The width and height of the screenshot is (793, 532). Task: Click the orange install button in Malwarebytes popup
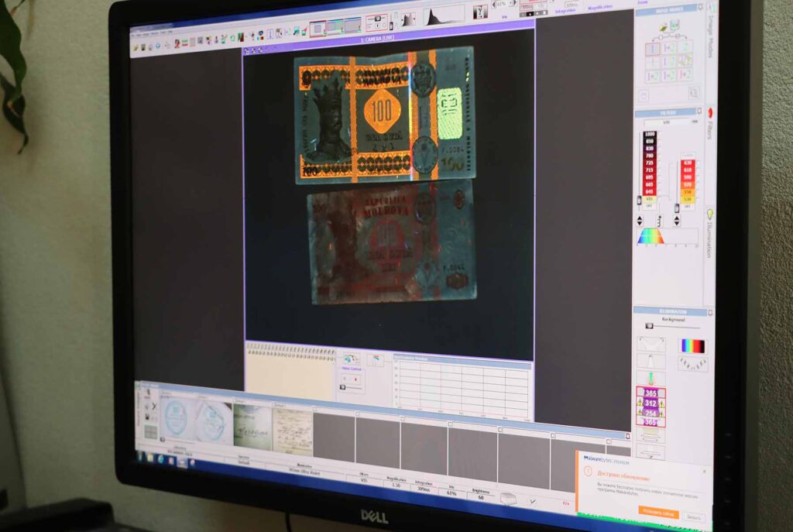click(x=658, y=511)
